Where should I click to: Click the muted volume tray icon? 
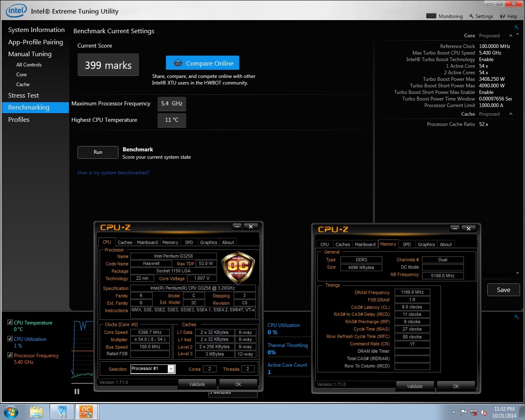click(484, 412)
